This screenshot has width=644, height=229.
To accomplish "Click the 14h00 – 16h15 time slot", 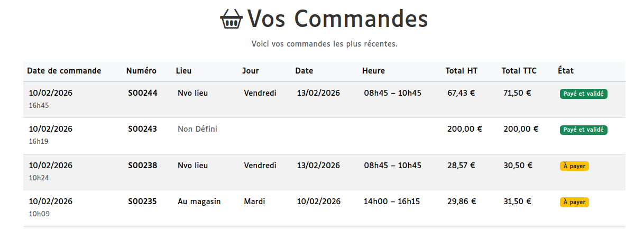I will (x=392, y=201).
